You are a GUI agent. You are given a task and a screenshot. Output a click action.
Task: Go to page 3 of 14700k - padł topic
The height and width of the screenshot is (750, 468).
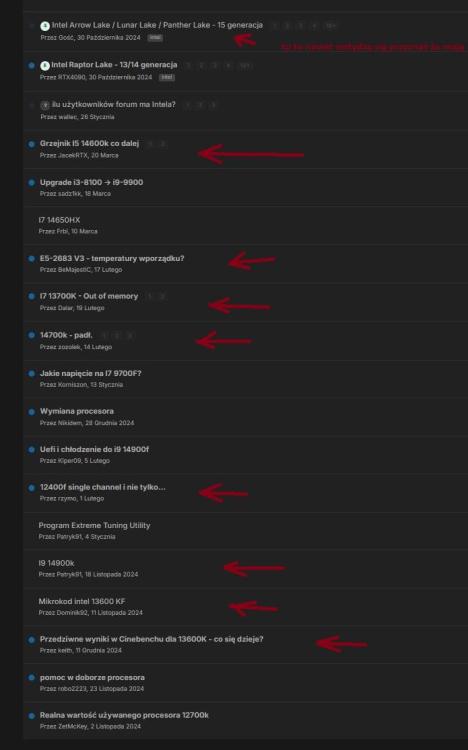[x=130, y=336]
